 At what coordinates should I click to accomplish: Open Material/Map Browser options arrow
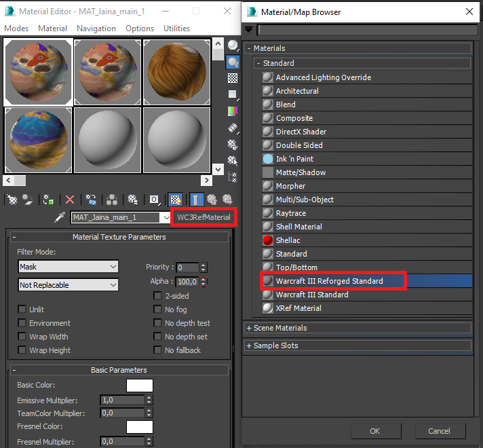[x=248, y=30]
